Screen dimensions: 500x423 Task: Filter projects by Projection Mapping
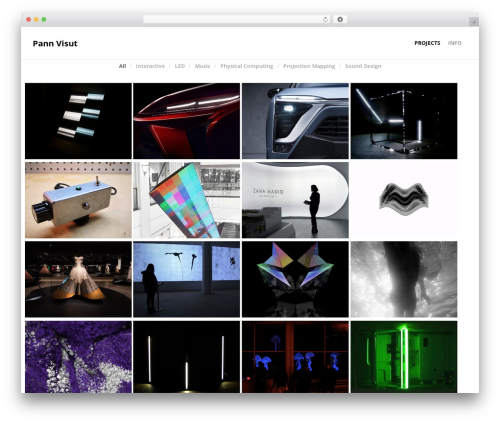coord(309,66)
